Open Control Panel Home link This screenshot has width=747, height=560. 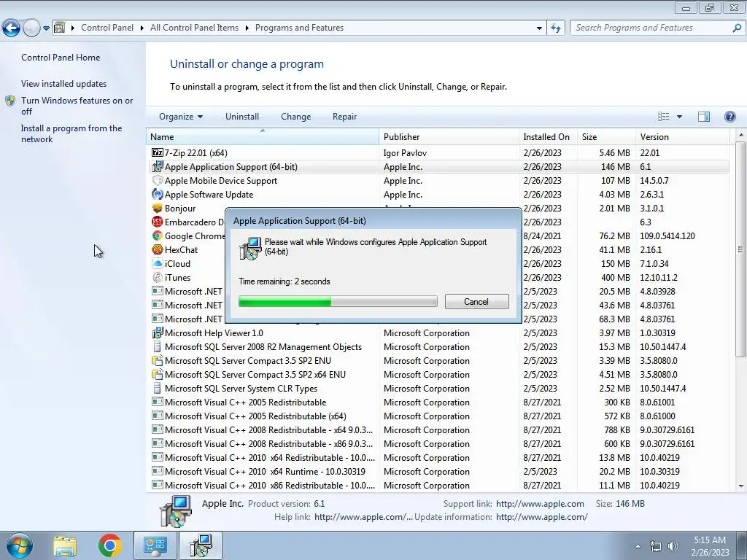click(61, 58)
